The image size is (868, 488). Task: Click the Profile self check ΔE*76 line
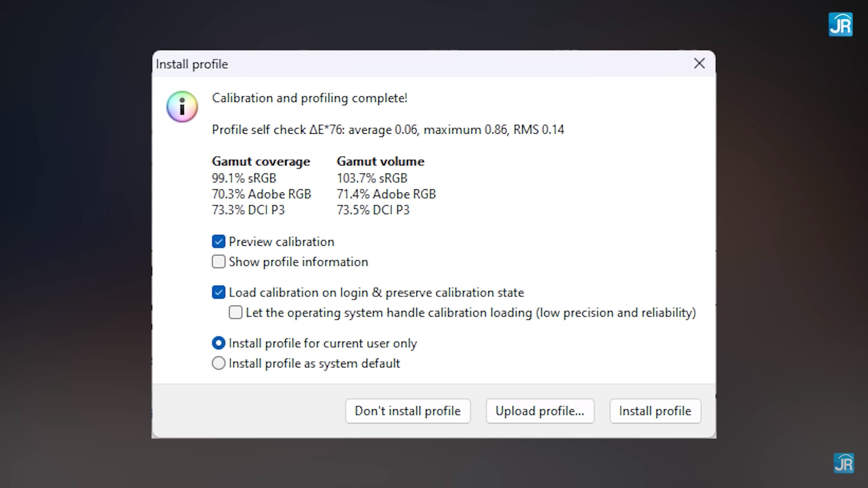(x=388, y=130)
